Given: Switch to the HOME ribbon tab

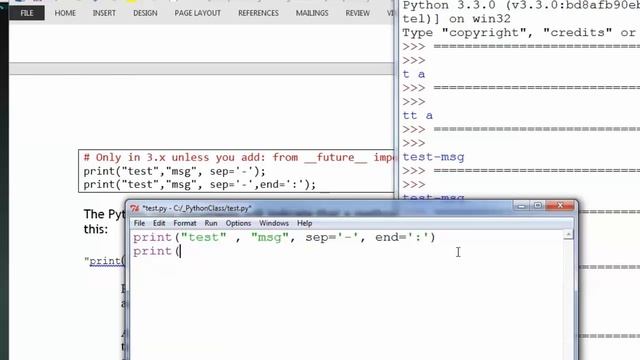Looking at the screenshot, I should coord(65,13).
